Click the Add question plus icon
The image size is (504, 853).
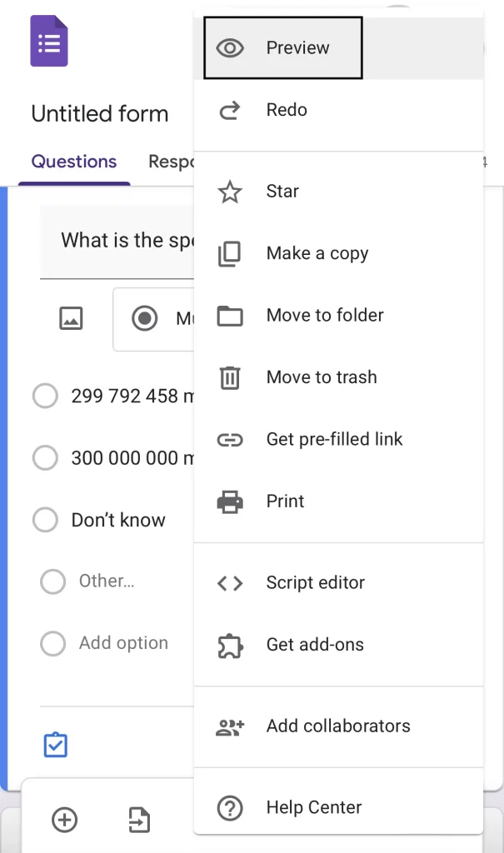click(x=64, y=821)
